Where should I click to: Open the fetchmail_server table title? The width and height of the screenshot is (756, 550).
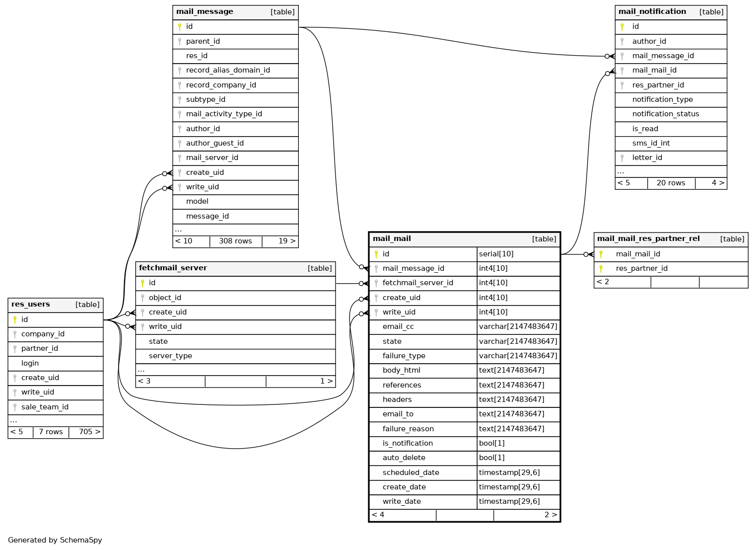tap(173, 268)
